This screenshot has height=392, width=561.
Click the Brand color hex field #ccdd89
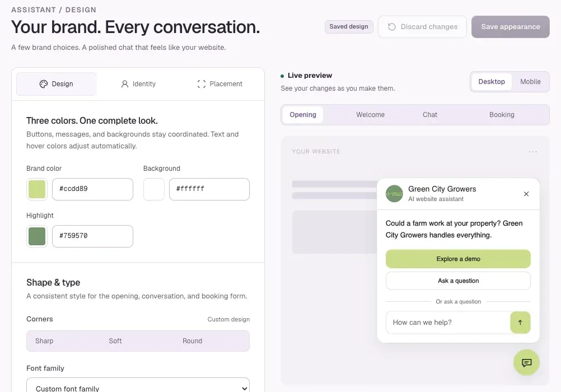93,189
